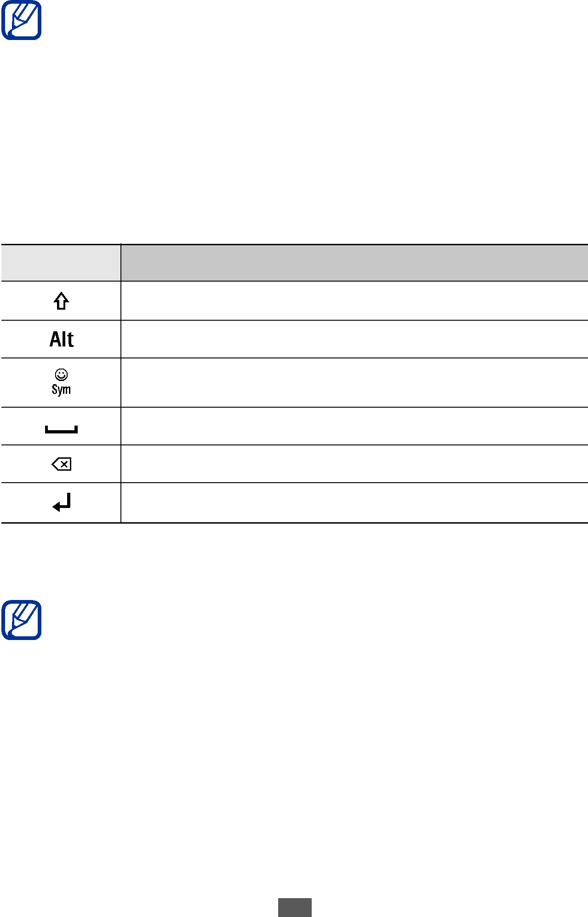Image resolution: width=588 pixels, height=917 pixels.
Task: Click the blank cell beside Enter arrow
Action: [354, 502]
